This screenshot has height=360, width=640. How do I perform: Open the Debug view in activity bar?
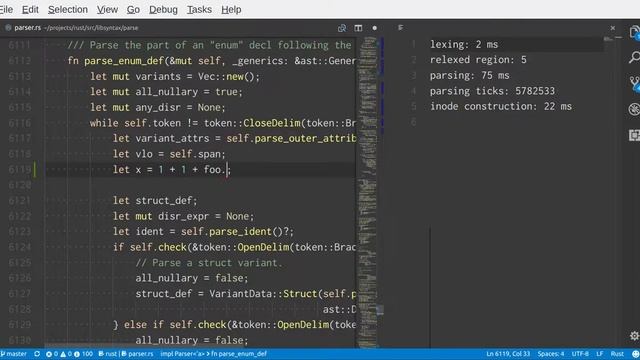[x=634, y=109]
